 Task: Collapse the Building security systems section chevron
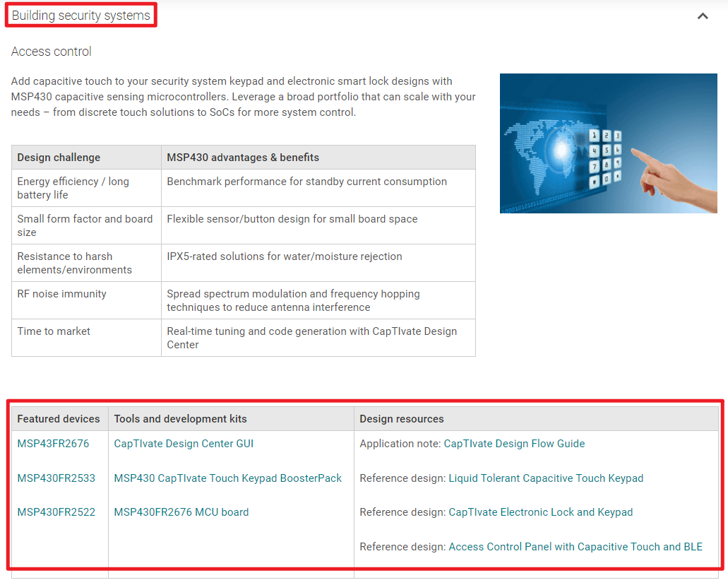tap(703, 16)
